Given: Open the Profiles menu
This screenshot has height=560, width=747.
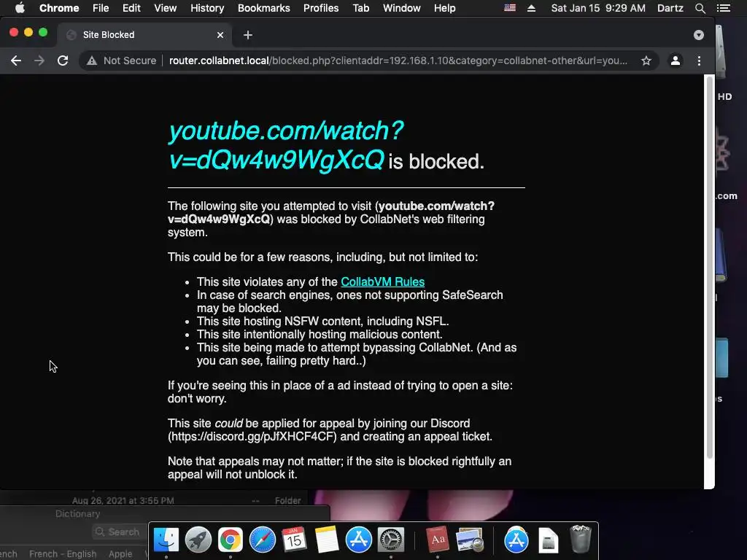Looking at the screenshot, I should pyautogui.click(x=321, y=8).
